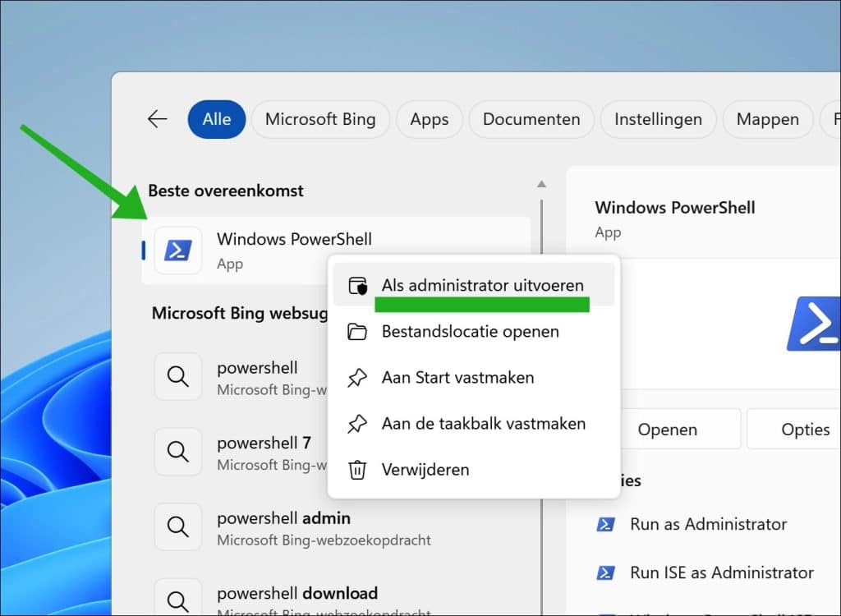This screenshot has height=616, width=841.
Task: Open the 'powershell admin' web suggestion
Action: (x=283, y=518)
